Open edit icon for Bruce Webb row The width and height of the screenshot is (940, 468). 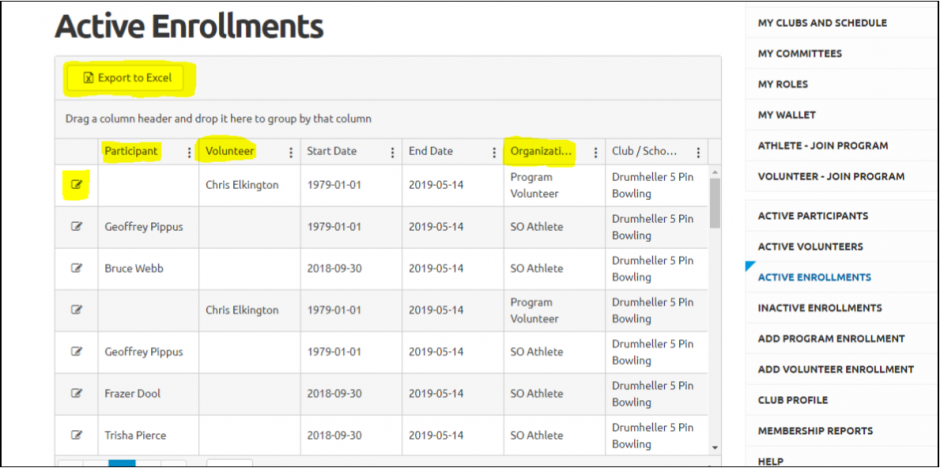click(x=76, y=268)
